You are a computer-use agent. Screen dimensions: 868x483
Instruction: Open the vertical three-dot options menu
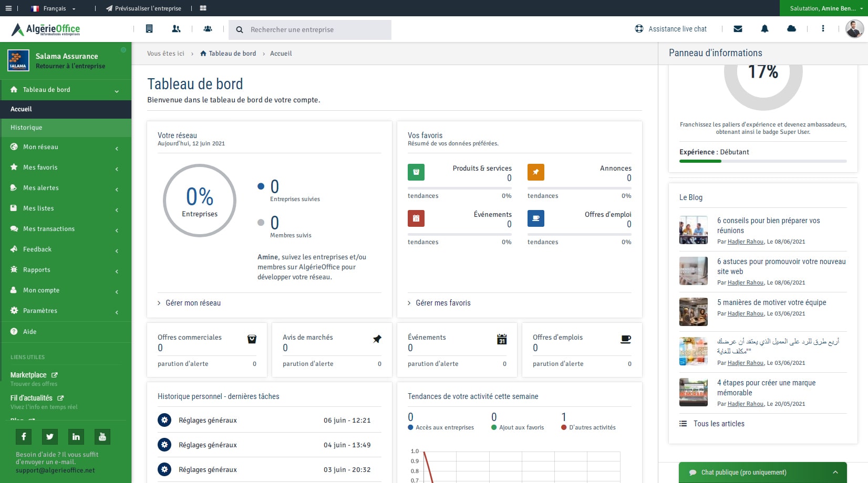[x=823, y=29]
